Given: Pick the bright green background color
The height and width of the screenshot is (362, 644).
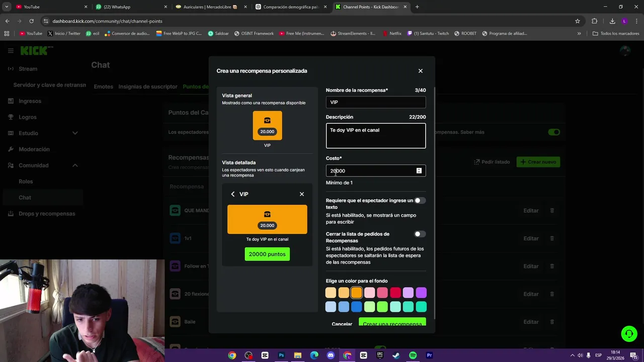Looking at the screenshot, I should pyautogui.click(x=382, y=307).
